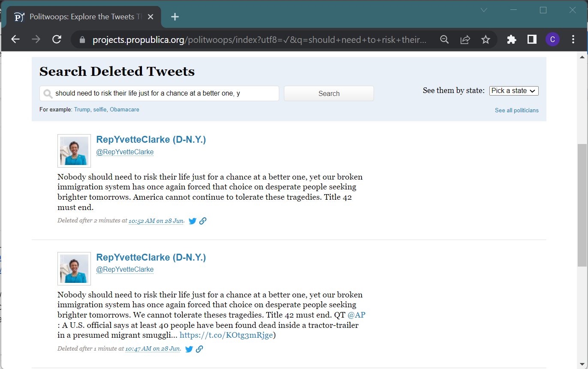Bookmark this page with star icon
The image size is (588, 369).
pyautogui.click(x=485, y=39)
